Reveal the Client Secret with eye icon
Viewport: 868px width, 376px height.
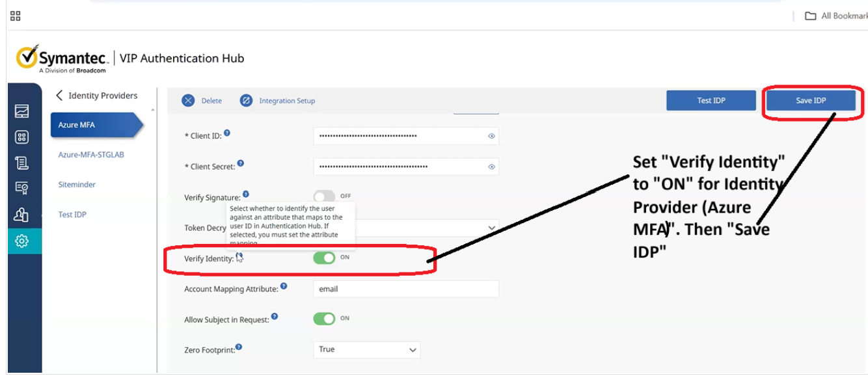tap(492, 167)
